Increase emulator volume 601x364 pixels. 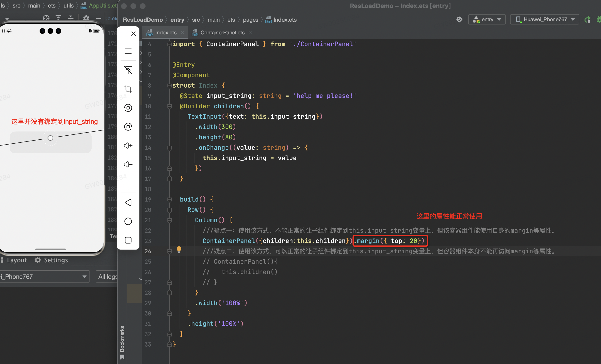128,146
